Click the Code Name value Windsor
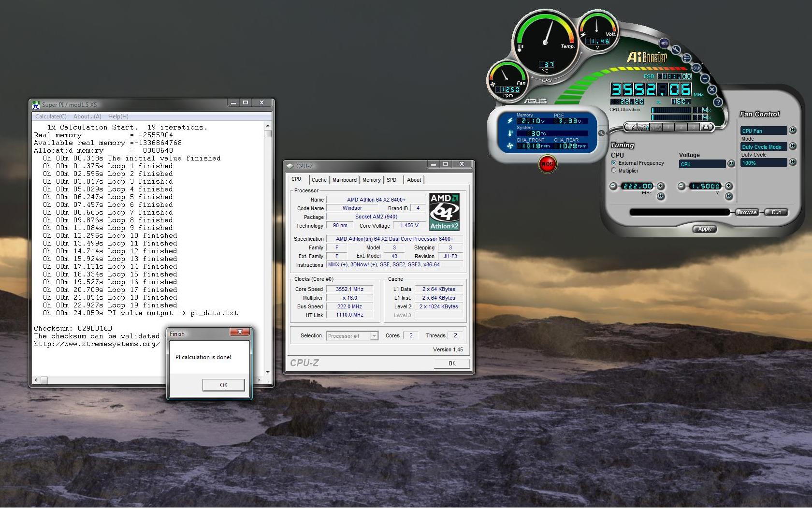This screenshot has height=508, width=812. pyautogui.click(x=352, y=208)
